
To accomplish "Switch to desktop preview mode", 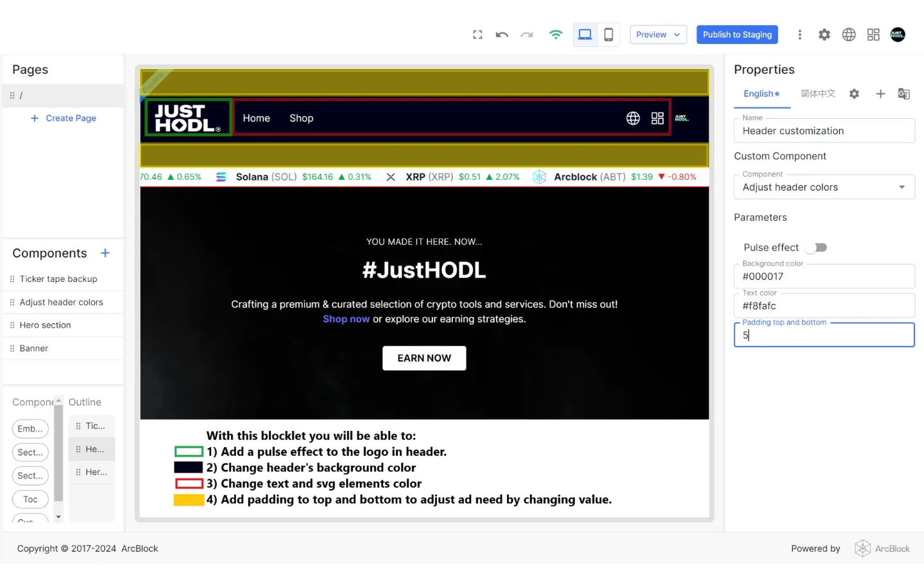I will point(585,35).
